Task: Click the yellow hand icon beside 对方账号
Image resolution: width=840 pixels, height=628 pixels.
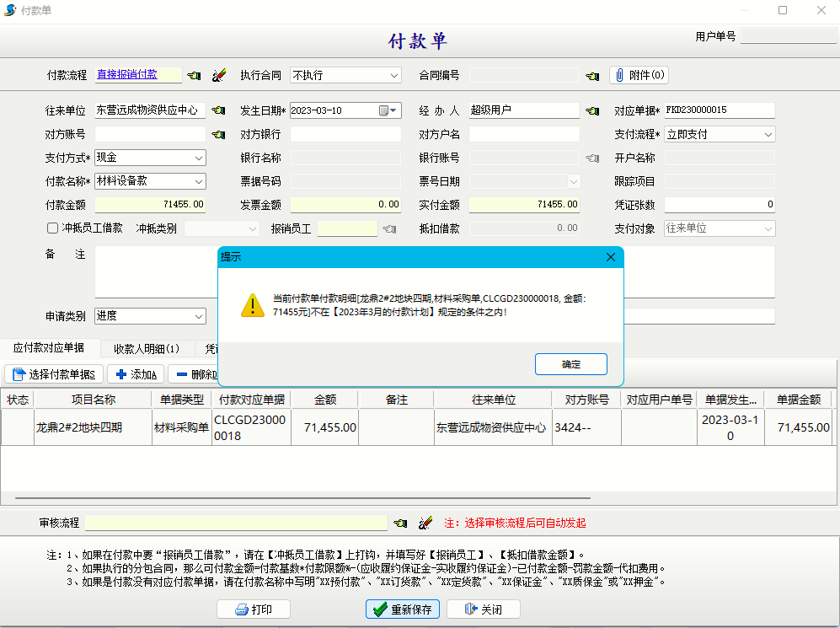Action: click(x=219, y=134)
